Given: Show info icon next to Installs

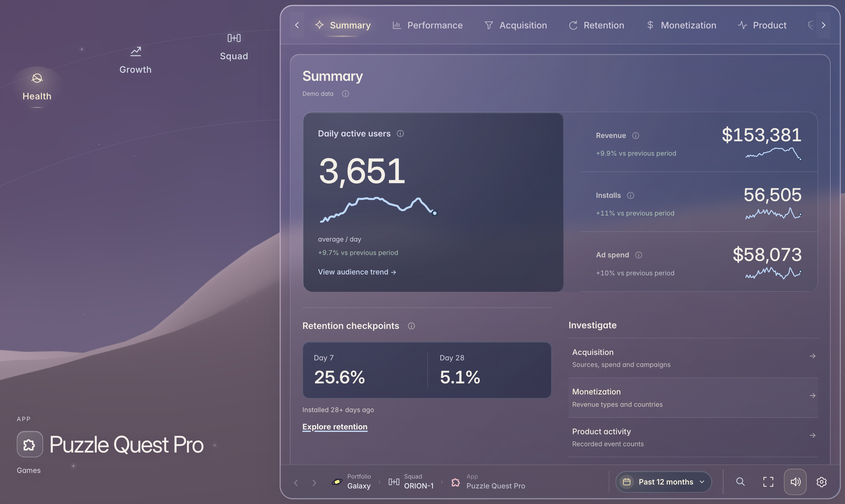Looking at the screenshot, I should (631, 195).
